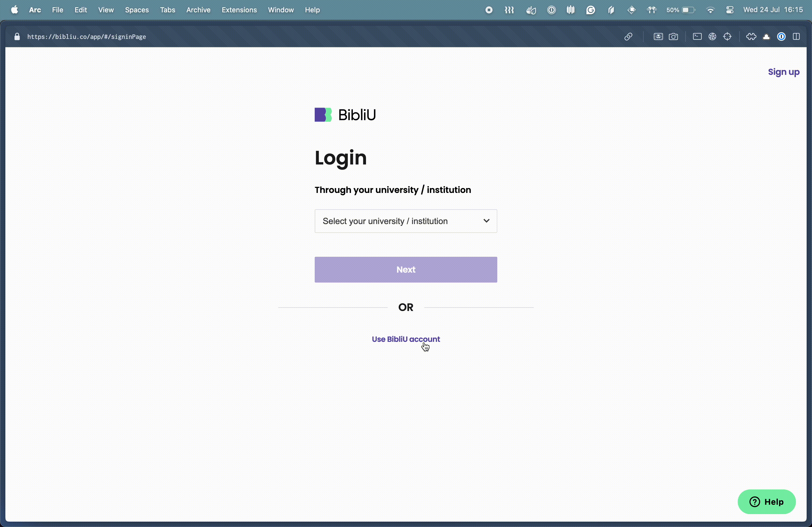
Task: Click the globe network icon in toolbar
Action: [712, 36]
